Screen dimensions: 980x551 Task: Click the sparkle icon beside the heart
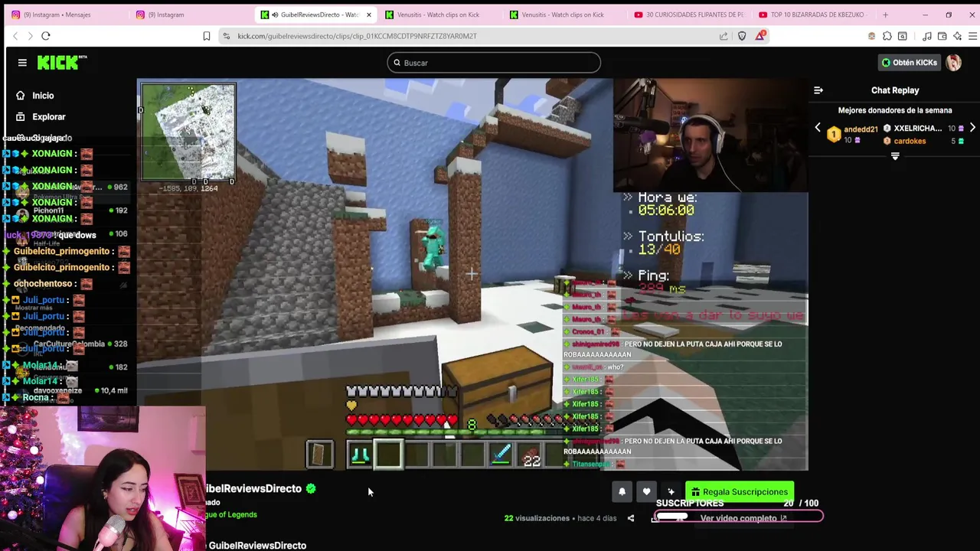point(671,492)
